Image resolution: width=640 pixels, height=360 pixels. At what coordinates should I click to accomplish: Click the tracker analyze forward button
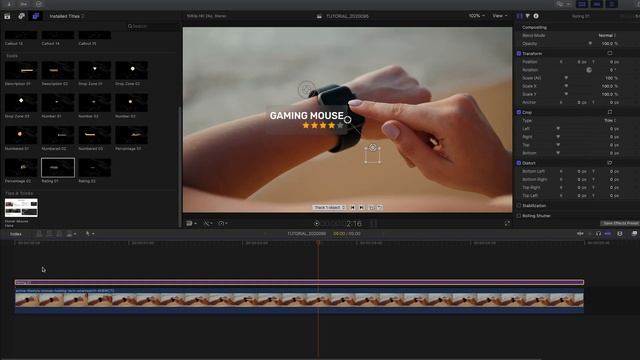pyautogui.click(x=361, y=207)
